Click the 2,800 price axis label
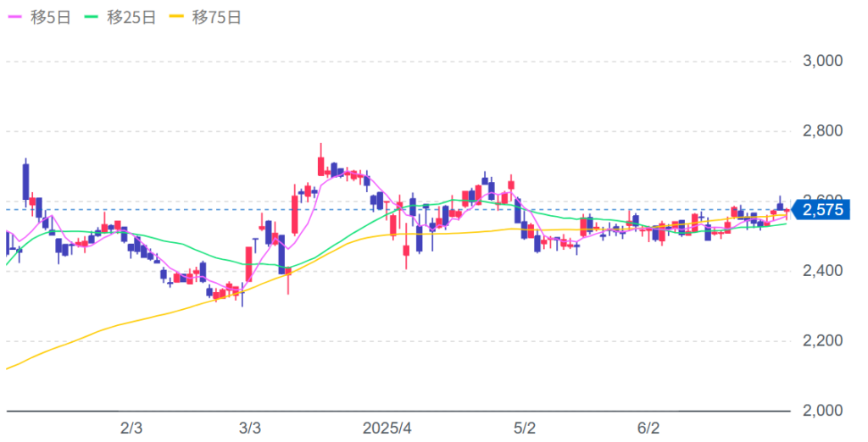The width and height of the screenshot is (868, 442). [x=822, y=131]
